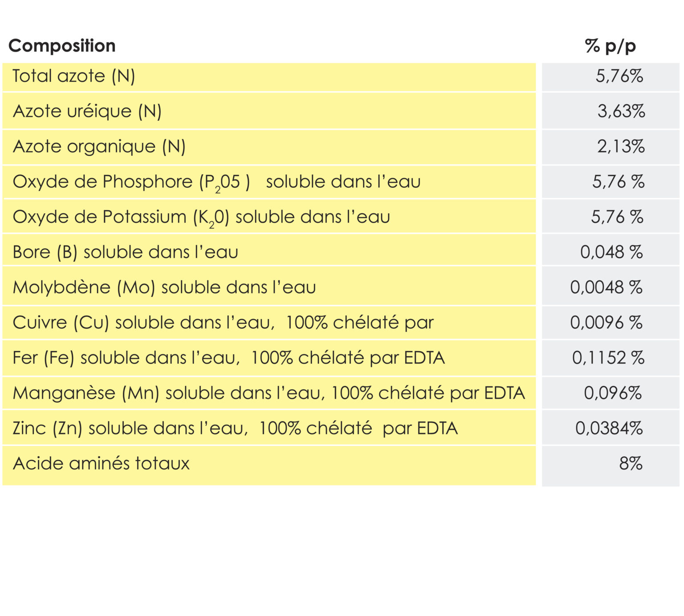
Task: Select the 2,13% value cell
Action: (621, 146)
